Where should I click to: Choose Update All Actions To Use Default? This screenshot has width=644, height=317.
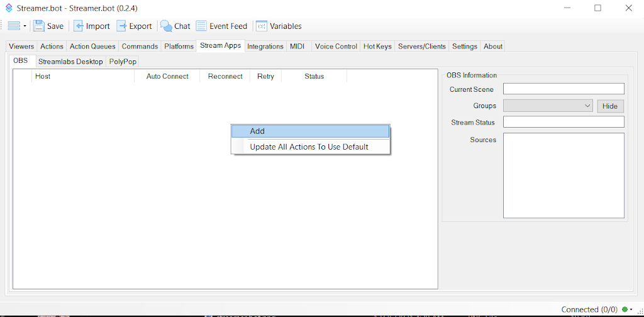point(309,147)
